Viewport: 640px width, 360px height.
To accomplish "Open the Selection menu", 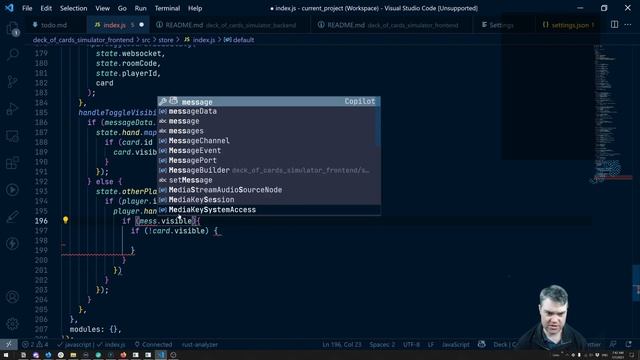I will click(73, 8).
